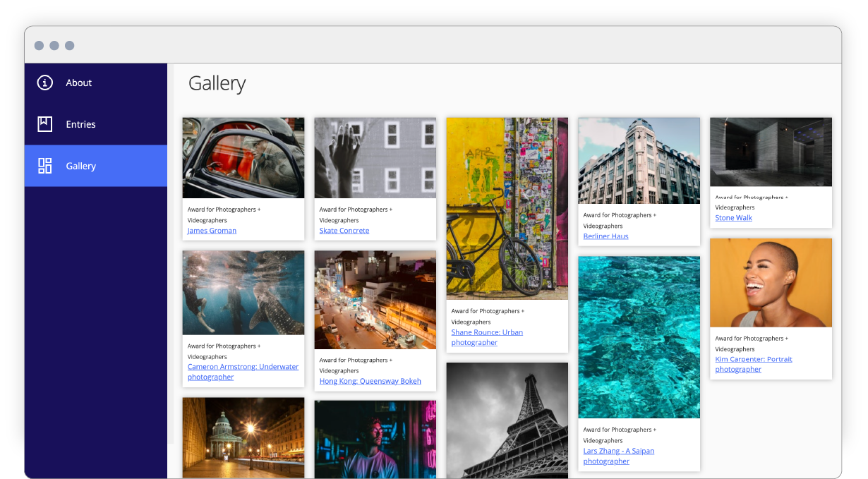Click the Eiffel Tower black-and-white photo
Screen dimensions: 868x479
pos(507,420)
